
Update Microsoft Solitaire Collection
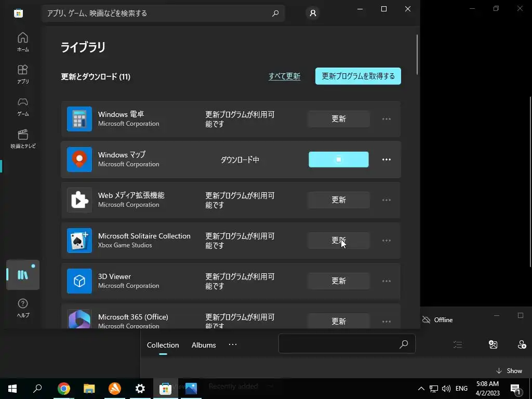(x=339, y=241)
